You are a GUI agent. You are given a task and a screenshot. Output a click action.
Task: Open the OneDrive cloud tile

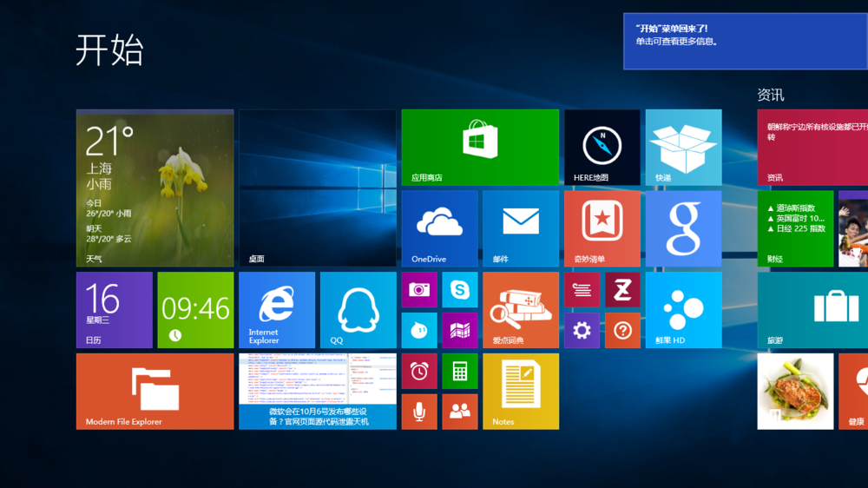coord(439,228)
